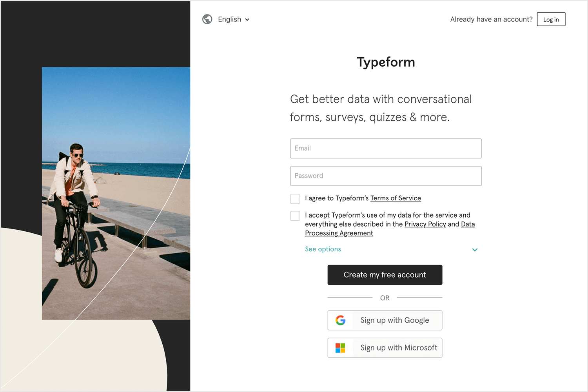The image size is (588, 392).
Task: Click 'Already have an account?' text
Action: coord(491,19)
